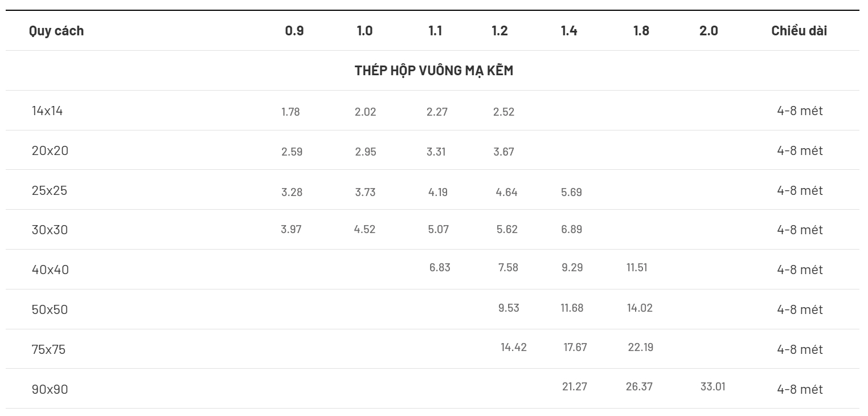Select the 40x40 row label

point(50,270)
